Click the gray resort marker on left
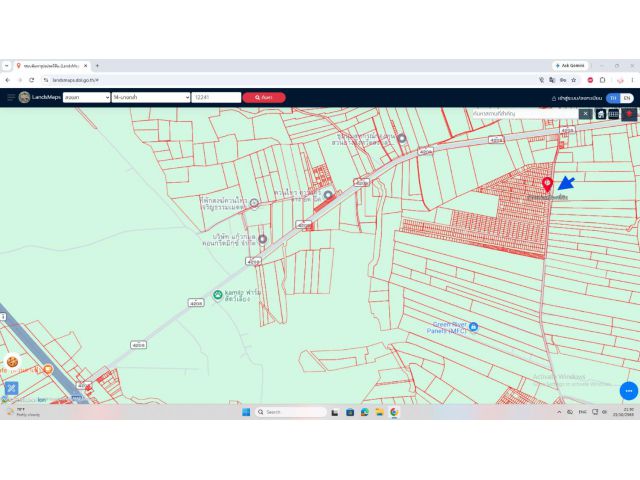The width and height of the screenshot is (640, 480). point(254,203)
